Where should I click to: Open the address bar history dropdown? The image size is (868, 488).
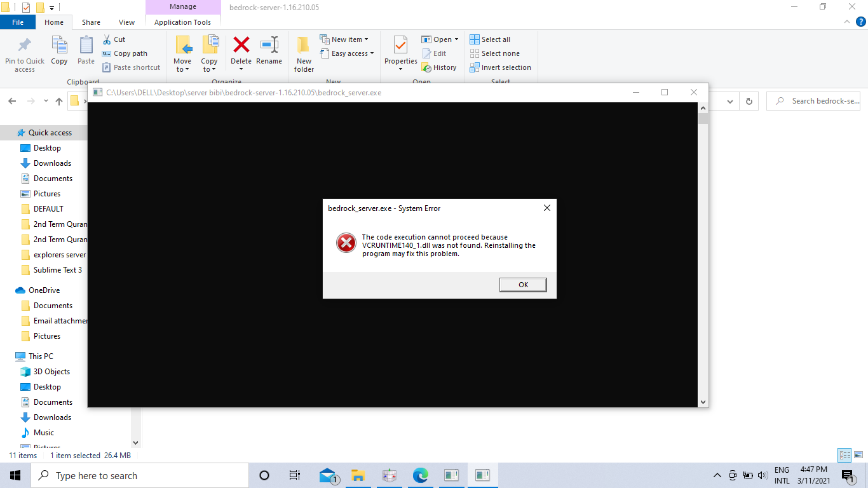point(730,101)
